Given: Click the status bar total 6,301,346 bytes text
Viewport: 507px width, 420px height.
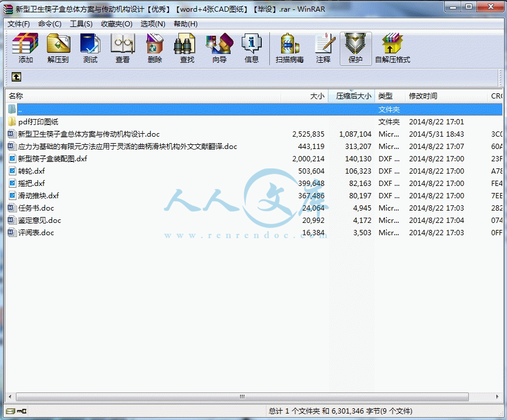Looking at the screenshot, I should coord(340,411).
